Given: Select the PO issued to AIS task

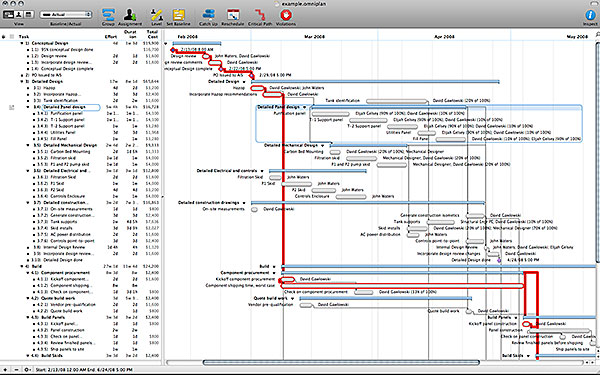Looking at the screenshot, I should click(x=80, y=75).
